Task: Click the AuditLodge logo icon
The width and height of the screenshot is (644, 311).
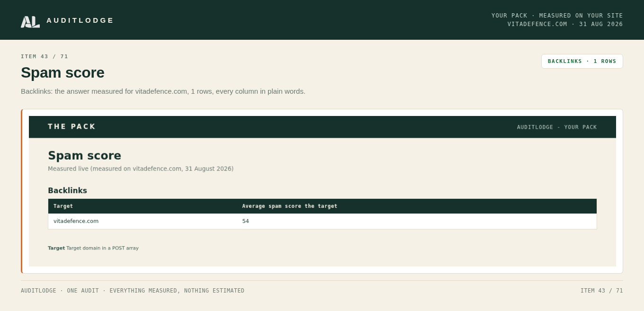Action: [x=30, y=22]
